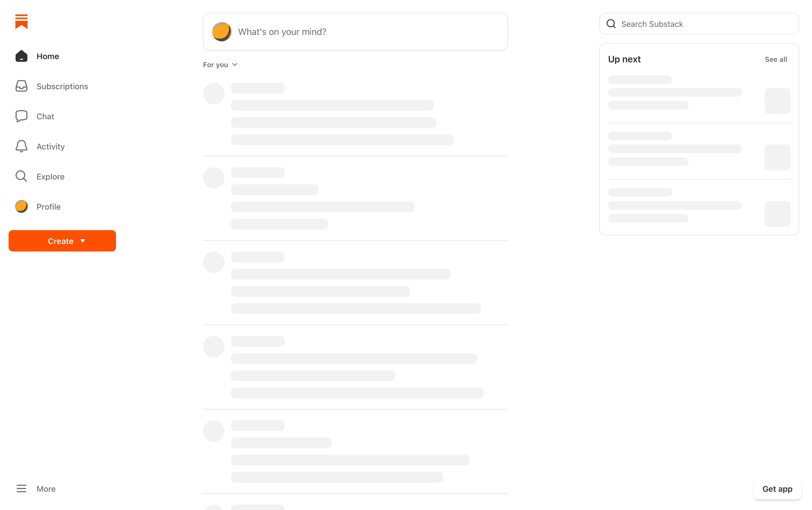Screen dimensions: 812x510
Task: Click the See all link
Action: pyautogui.click(x=775, y=59)
